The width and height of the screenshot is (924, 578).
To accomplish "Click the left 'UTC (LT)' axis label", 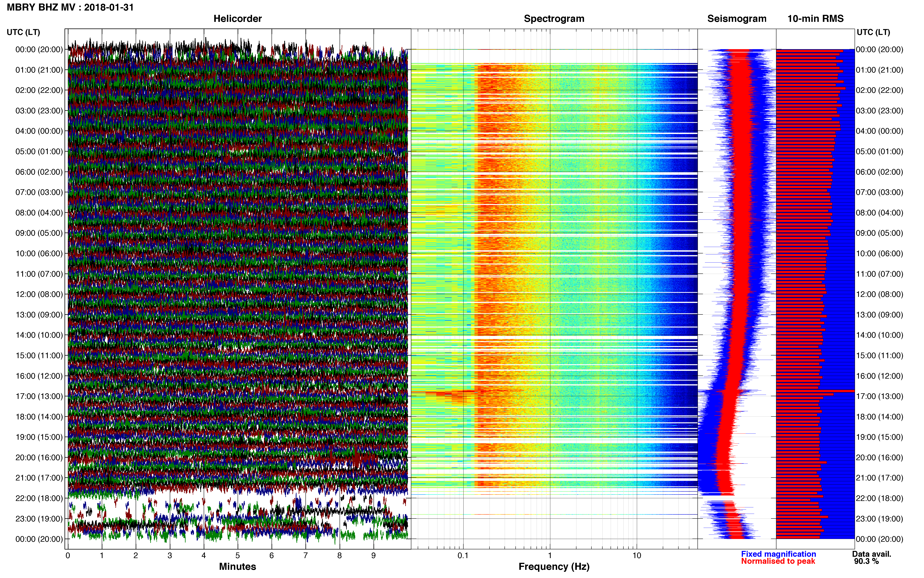I will 23,33.
